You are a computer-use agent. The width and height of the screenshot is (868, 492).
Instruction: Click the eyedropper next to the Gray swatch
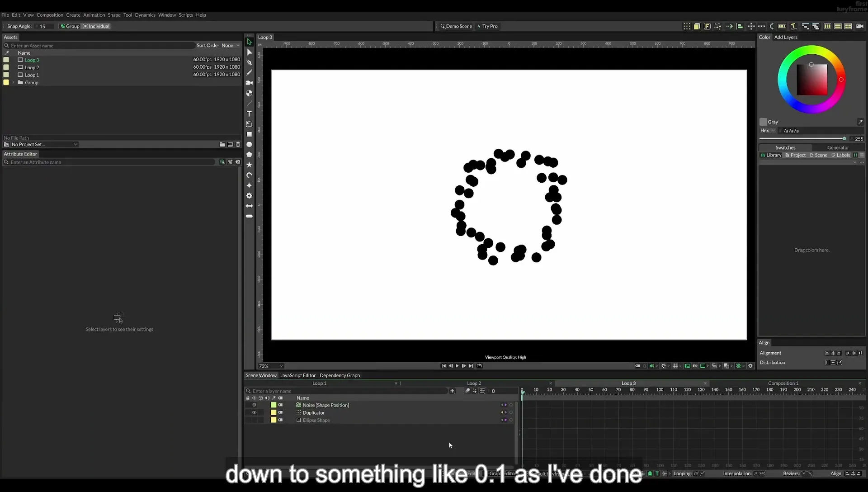pyautogui.click(x=860, y=122)
